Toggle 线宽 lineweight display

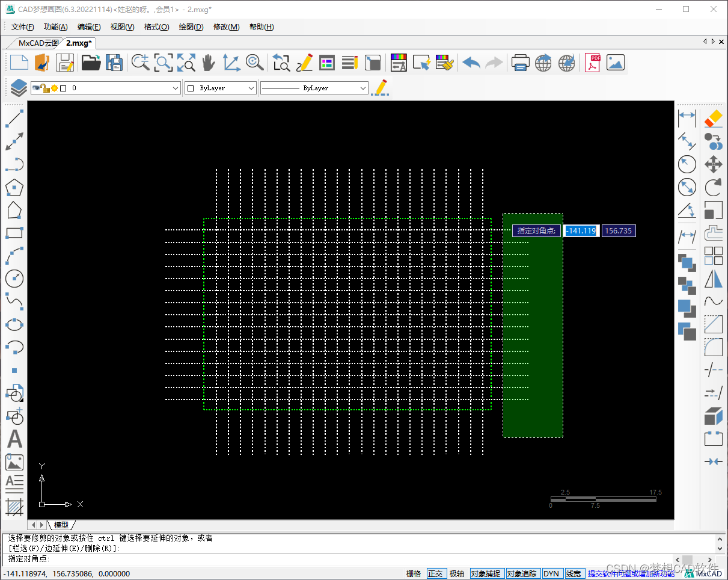pos(574,574)
